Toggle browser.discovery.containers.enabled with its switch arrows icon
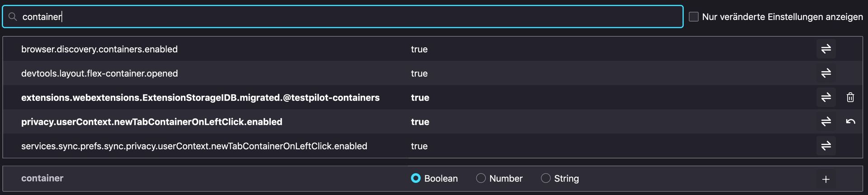 825,49
